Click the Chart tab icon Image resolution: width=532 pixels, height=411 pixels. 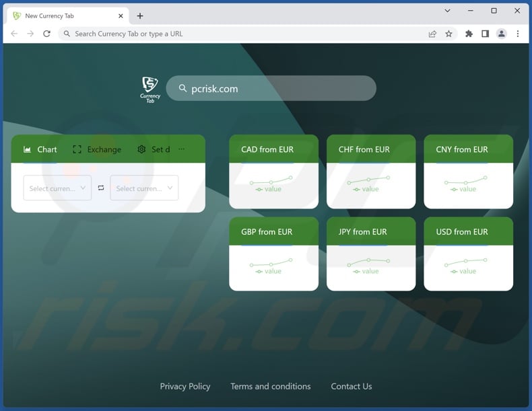click(27, 149)
